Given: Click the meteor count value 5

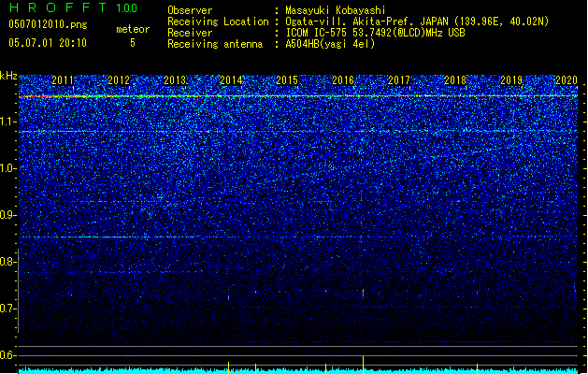Looking at the screenshot, I should click(133, 43).
